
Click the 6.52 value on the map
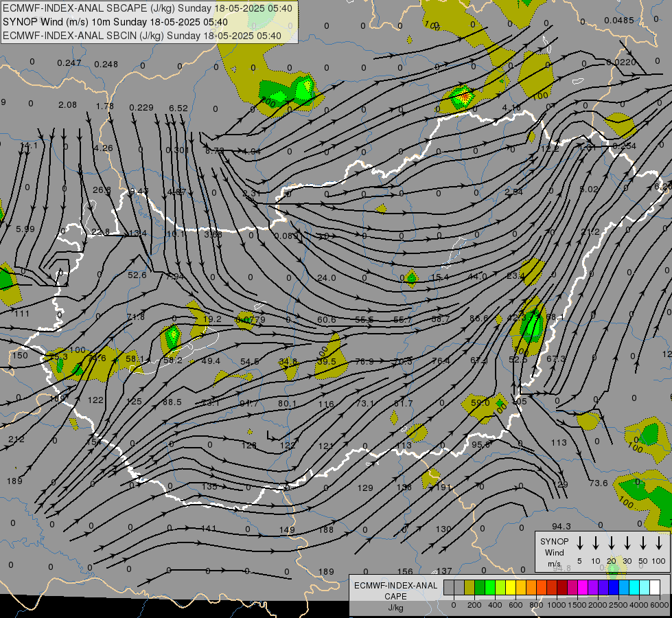(178, 108)
